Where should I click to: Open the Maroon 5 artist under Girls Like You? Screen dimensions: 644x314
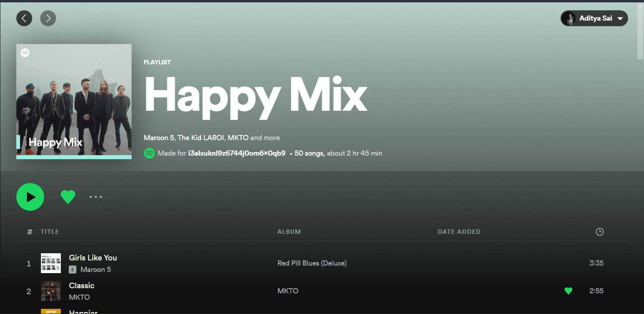(96, 270)
